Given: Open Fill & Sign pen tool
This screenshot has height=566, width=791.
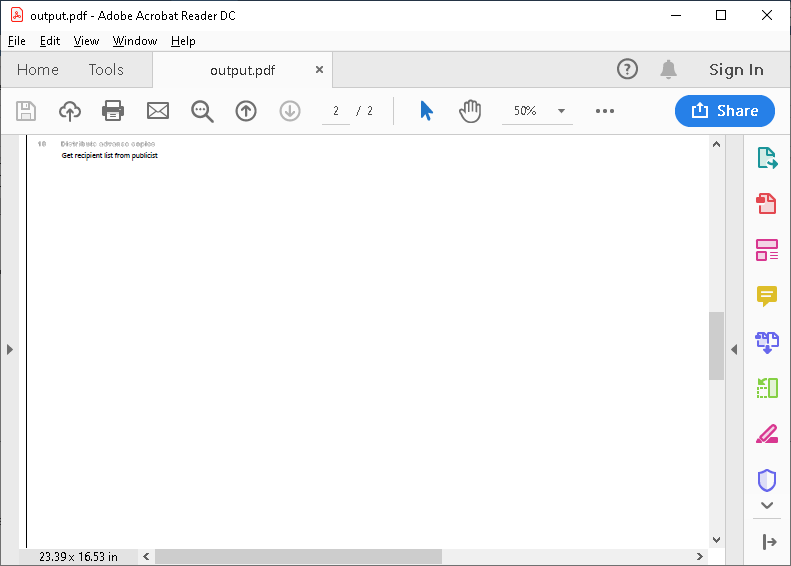Looking at the screenshot, I should 767,434.
